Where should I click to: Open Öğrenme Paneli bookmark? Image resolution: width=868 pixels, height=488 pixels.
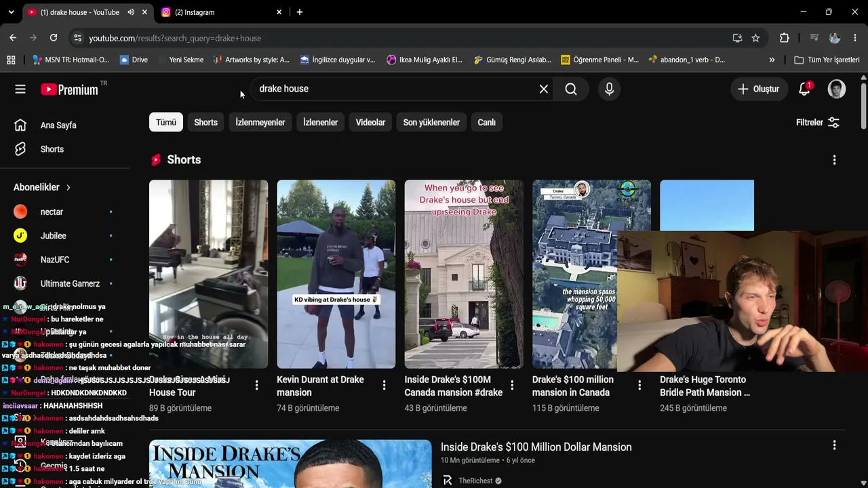point(599,60)
